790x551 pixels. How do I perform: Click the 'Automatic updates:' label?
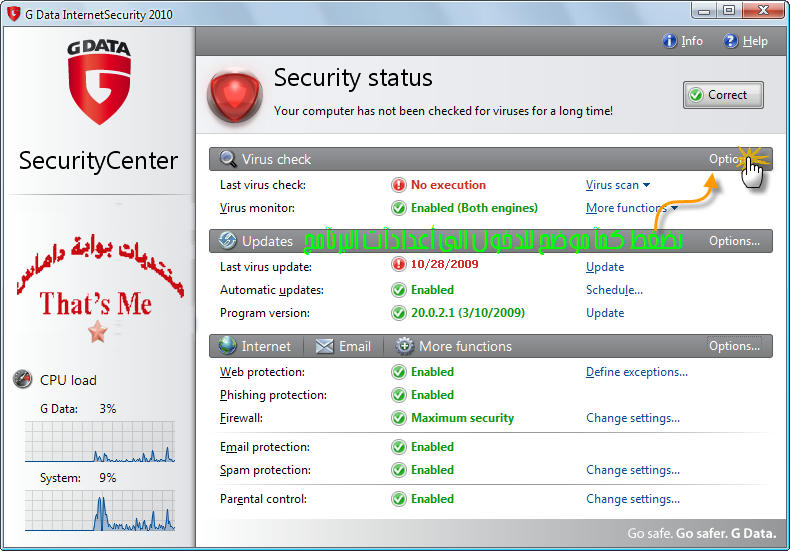[272, 290]
